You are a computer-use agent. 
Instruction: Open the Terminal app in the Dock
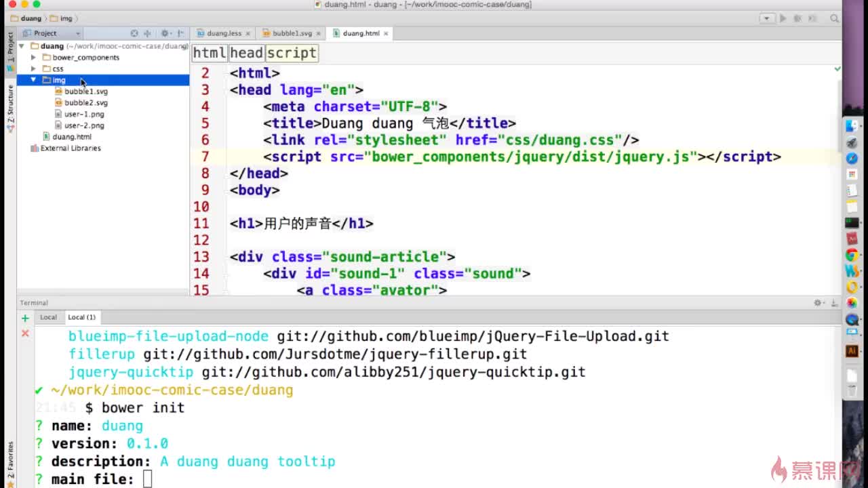point(852,222)
